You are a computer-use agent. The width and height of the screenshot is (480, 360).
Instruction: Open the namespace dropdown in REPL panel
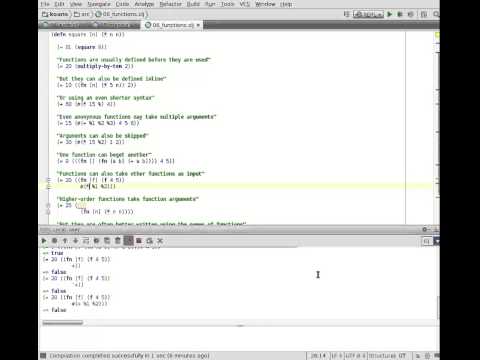[431, 241]
